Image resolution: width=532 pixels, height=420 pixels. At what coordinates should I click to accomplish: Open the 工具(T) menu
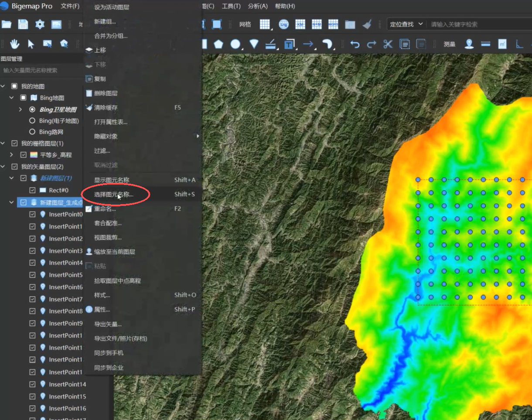pyautogui.click(x=231, y=6)
